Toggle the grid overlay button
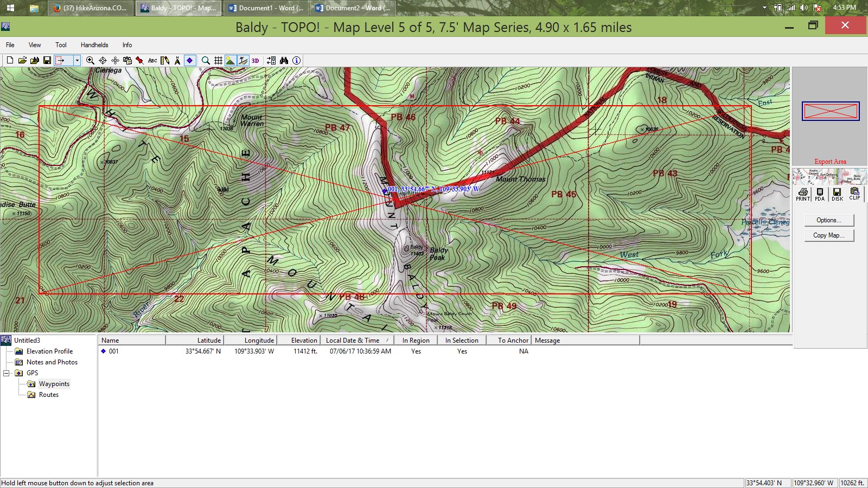 click(x=218, y=61)
